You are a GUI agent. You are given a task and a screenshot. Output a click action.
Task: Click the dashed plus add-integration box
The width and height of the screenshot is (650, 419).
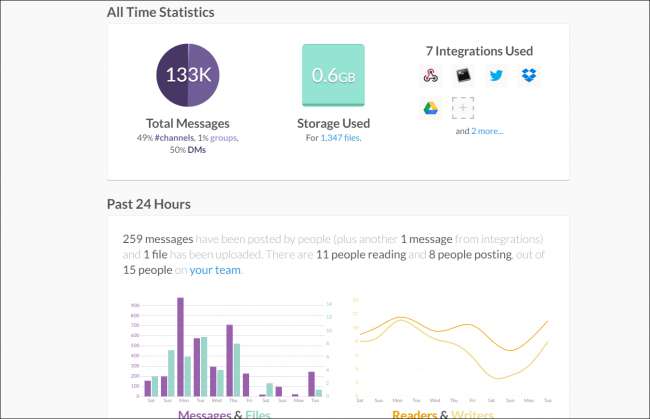pos(462,108)
